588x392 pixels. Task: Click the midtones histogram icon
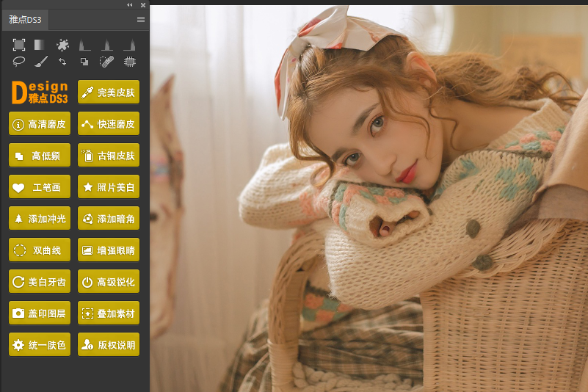(x=107, y=45)
